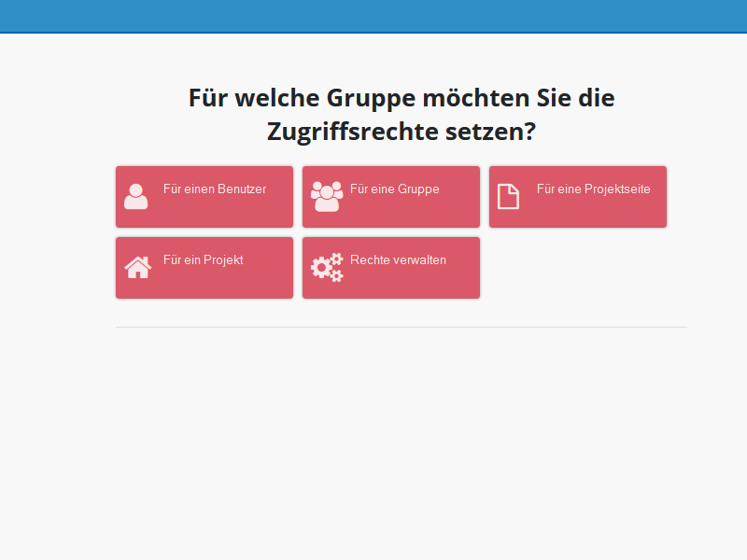Click the heading's second line 'Zugriffsrechte setzen?'
The width and height of the screenshot is (747, 560).
click(401, 132)
